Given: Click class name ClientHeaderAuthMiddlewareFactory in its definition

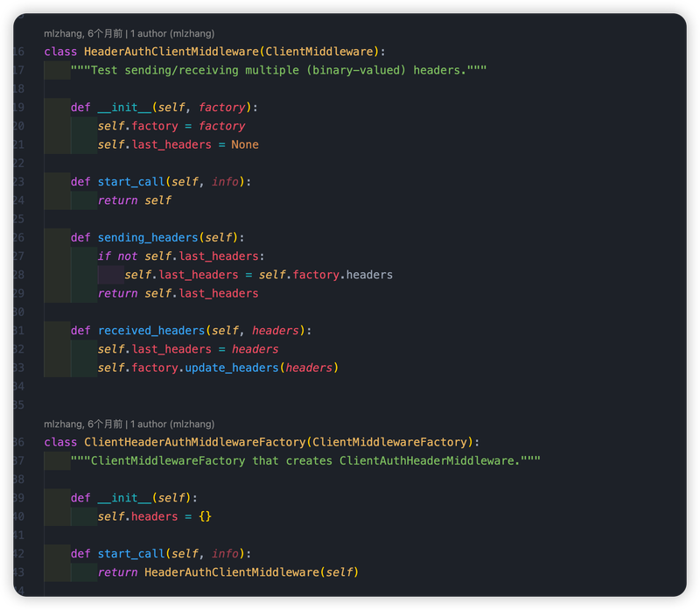Looking at the screenshot, I should (194, 442).
